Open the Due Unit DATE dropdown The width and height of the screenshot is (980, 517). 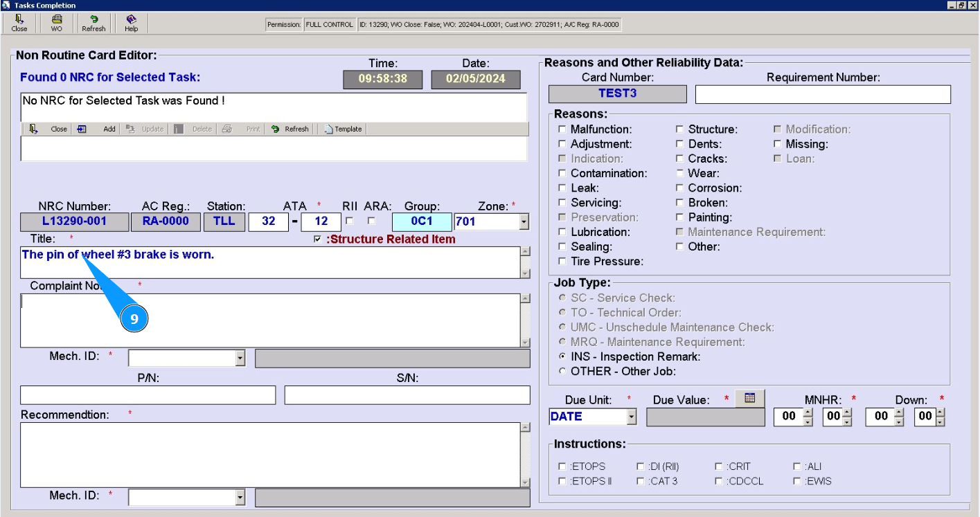point(631,417)
